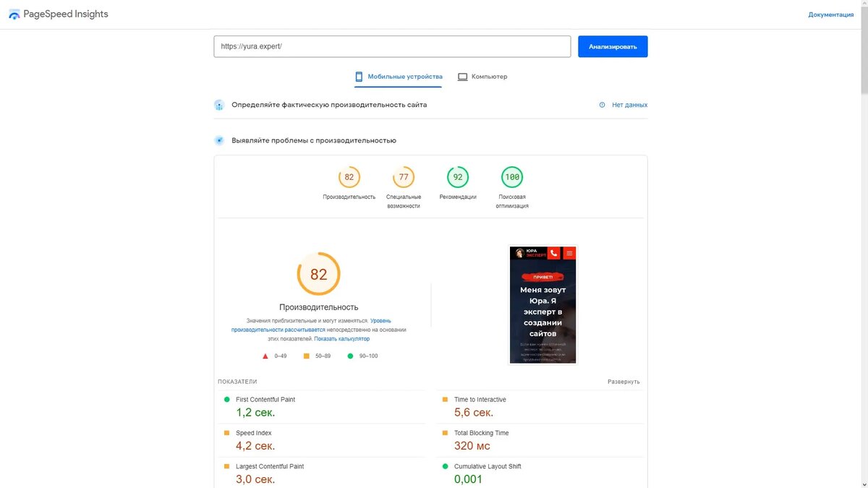Click the Определяйте фактическую производительность сайта heading

[329, 105]
